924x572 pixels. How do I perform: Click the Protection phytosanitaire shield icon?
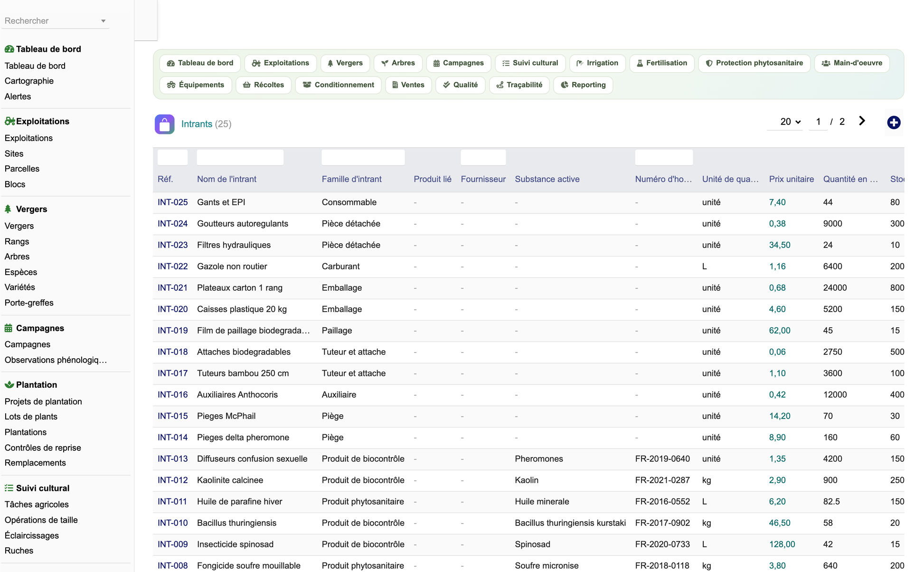tap(709, 63)
